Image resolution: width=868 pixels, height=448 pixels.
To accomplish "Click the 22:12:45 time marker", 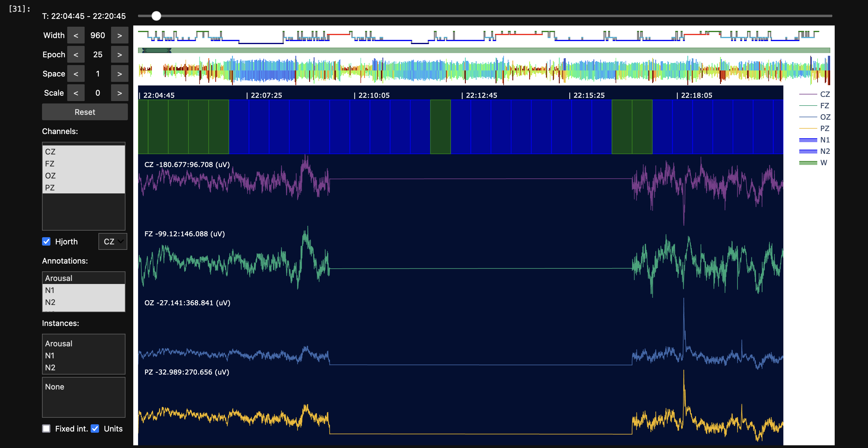I will [481, 95].
